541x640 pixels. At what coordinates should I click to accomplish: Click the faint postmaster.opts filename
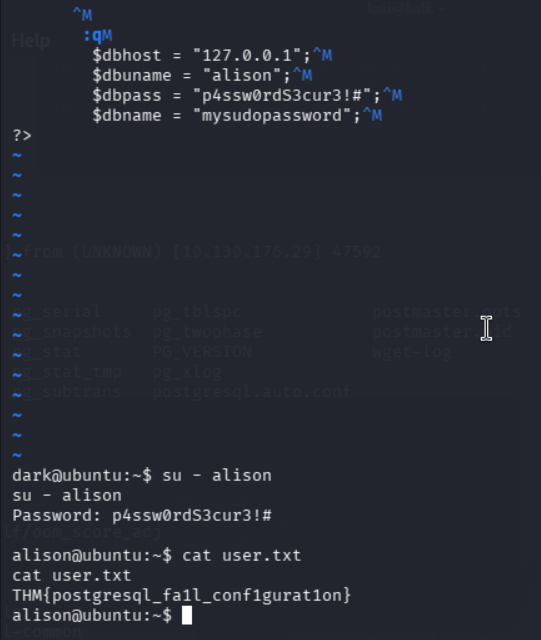coord(447,311)
